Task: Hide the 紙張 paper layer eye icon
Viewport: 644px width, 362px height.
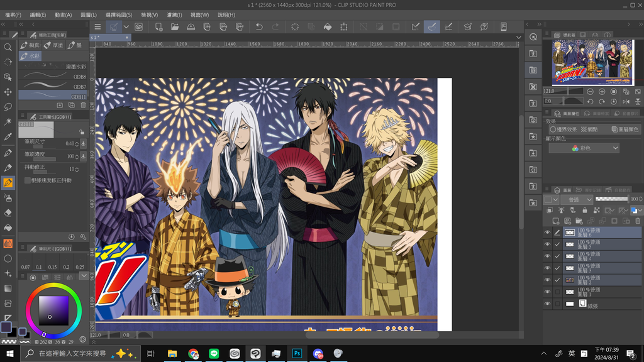Action: 548,304
